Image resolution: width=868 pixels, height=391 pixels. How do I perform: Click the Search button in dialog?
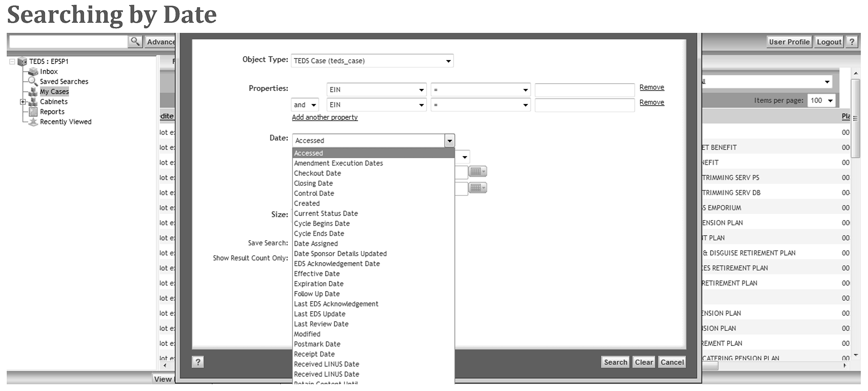click(x=615, y=362)
